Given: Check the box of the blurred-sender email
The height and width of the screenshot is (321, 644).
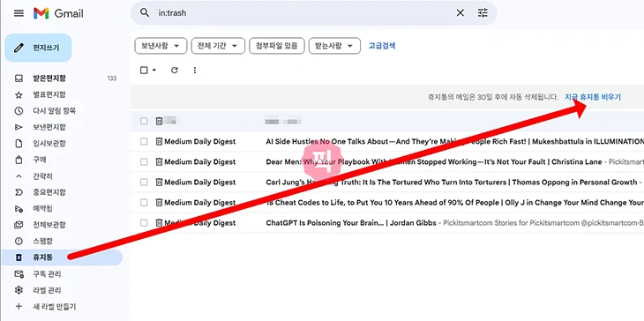Looking at the screenshot, I should click(x=144, y=121).
